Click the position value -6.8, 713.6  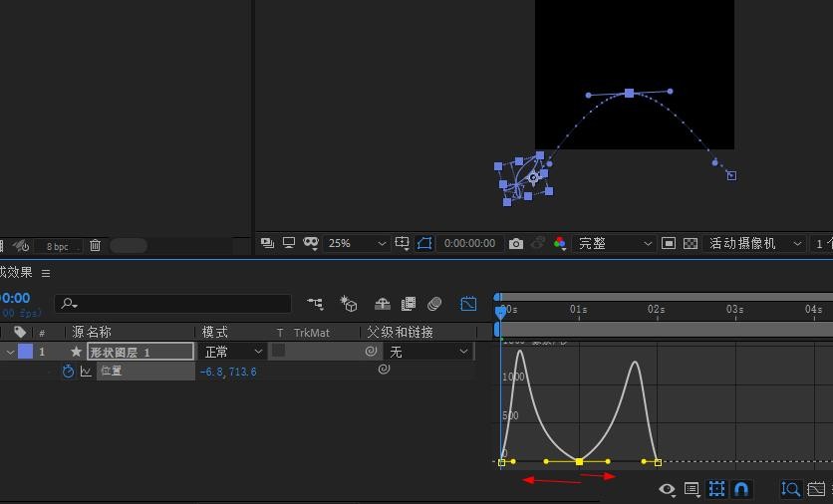228,372
